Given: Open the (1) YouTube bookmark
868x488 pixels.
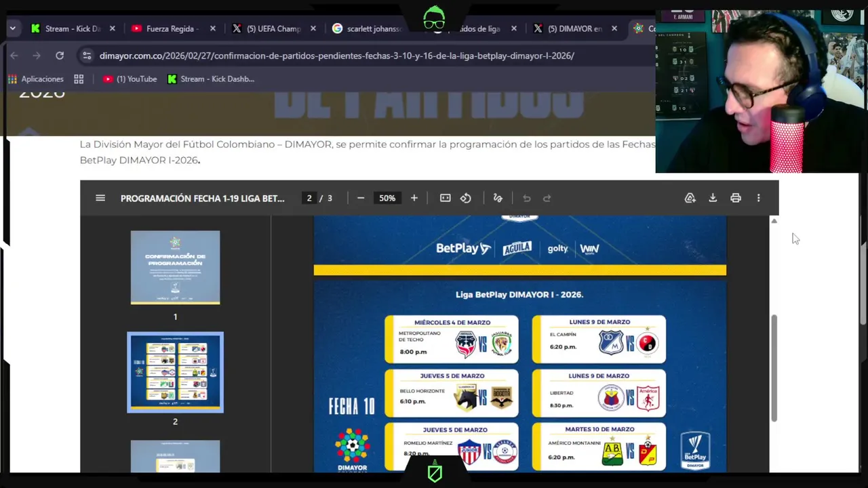Looking at the screenshot, I should pos(130,79).
